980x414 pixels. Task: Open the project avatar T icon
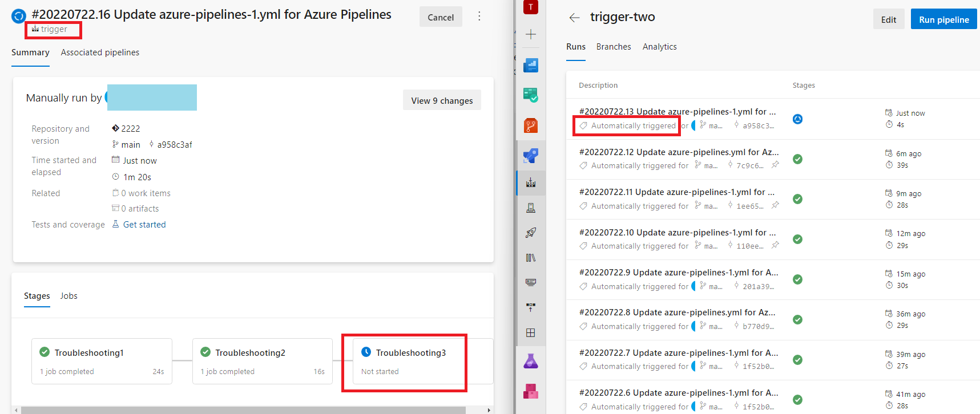coord(531,7)
